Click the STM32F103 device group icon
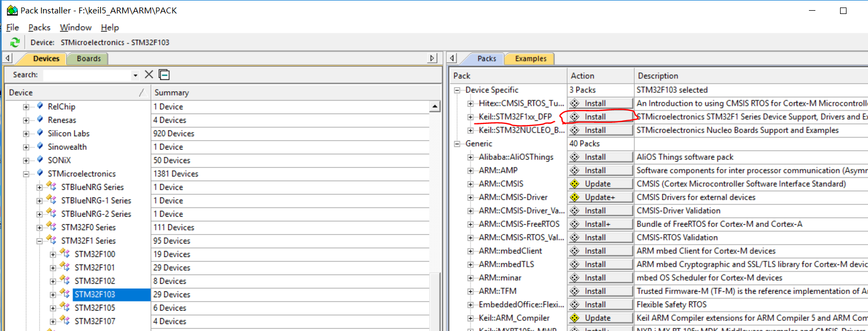 click(x=65, y=294)
